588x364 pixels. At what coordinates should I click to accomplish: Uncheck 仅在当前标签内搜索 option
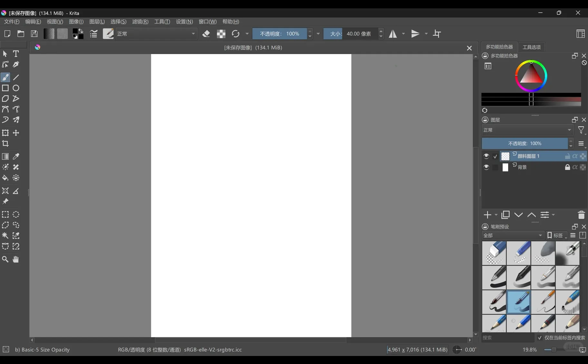[540, 338]
